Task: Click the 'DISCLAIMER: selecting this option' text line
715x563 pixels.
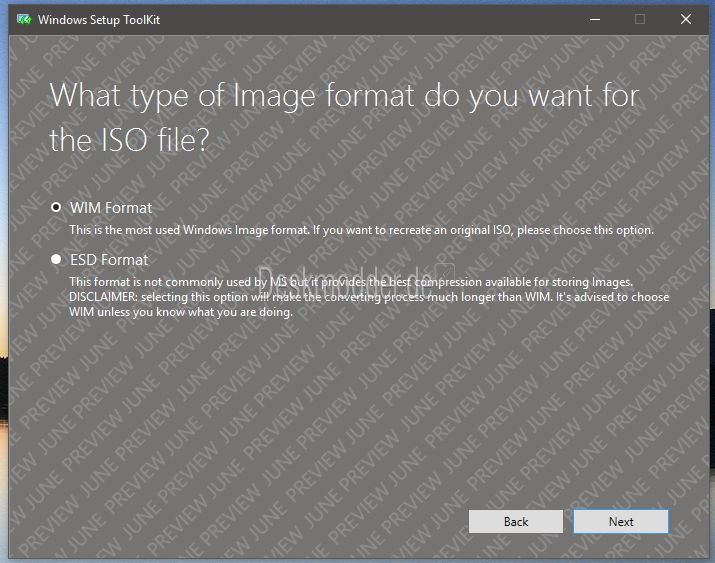Action: click(369, 297)
